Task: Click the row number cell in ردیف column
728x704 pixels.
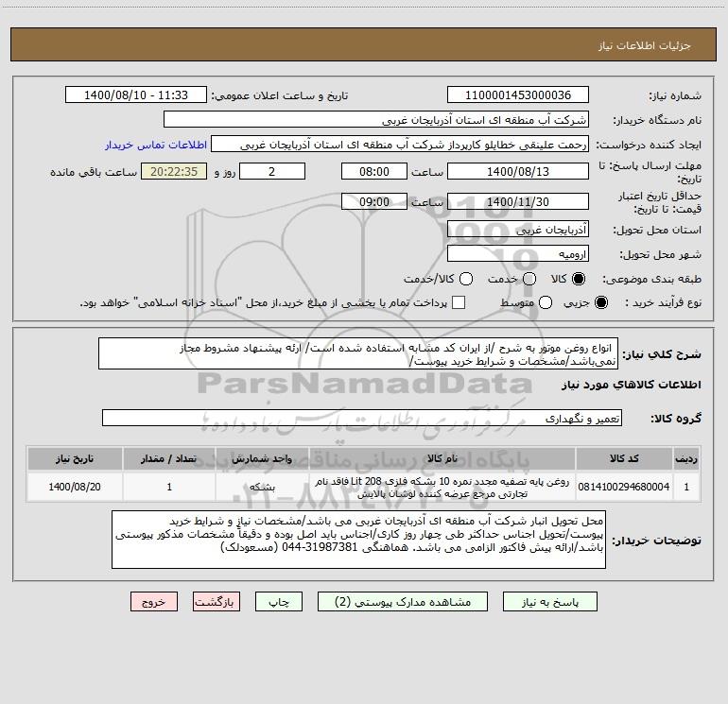Action: [686, 487]
